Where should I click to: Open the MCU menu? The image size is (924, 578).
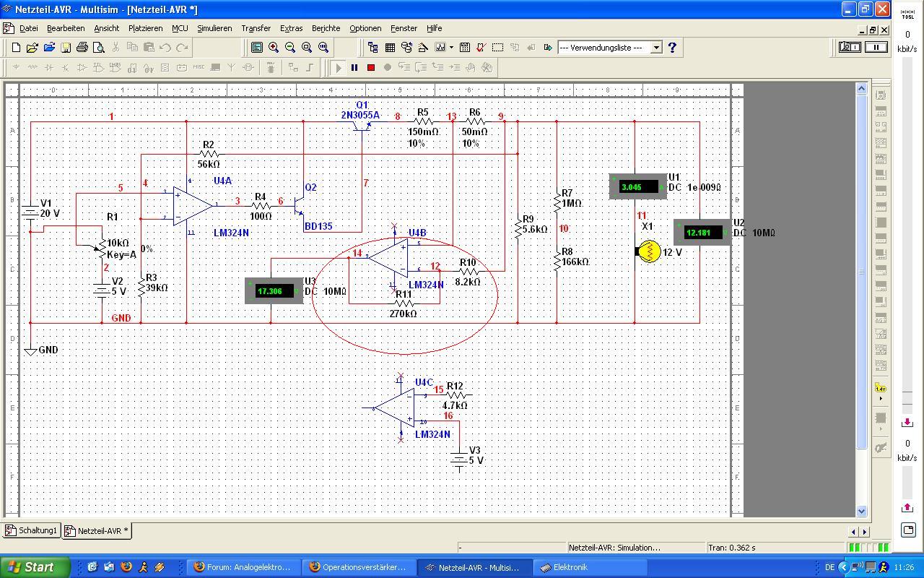click(180, 28)
